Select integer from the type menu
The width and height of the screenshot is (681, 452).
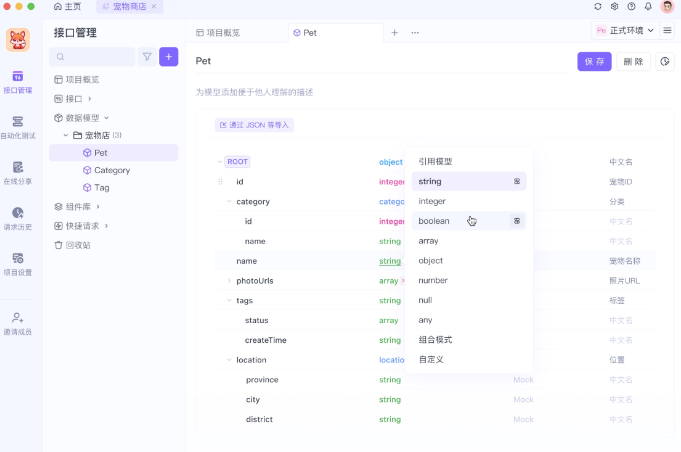432,201
